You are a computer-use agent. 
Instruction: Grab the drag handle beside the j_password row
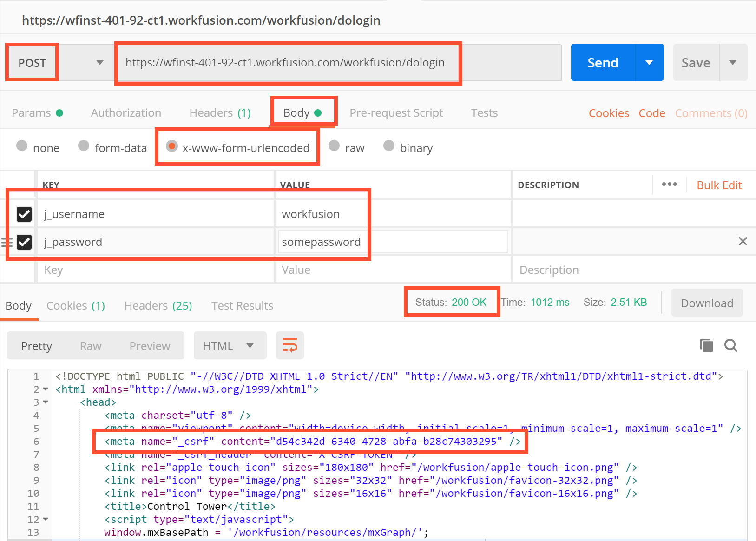(x=7, y=242)
